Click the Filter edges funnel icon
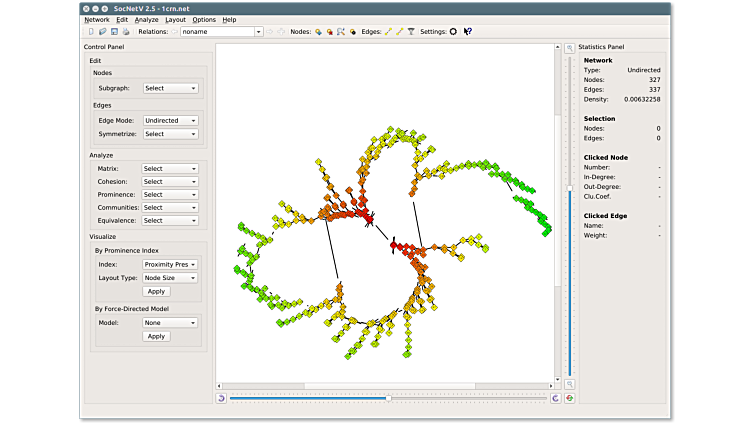 click(411, 32)
